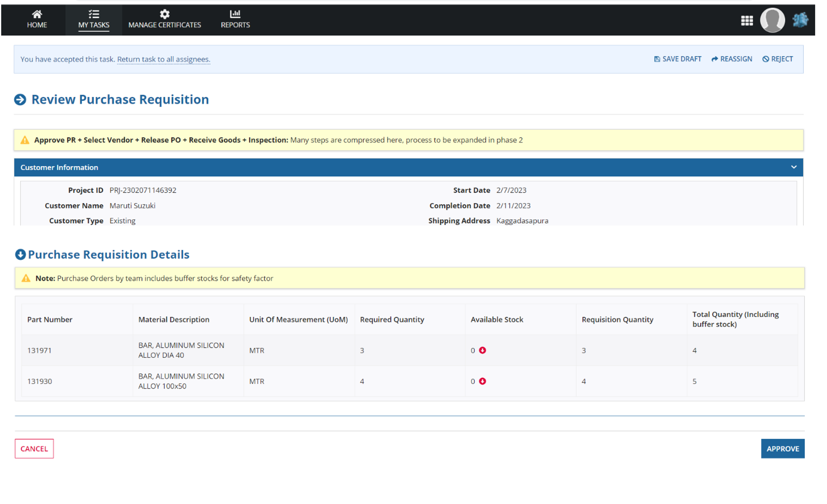Open the MANAGE CERTIFICATES menu item
Screen dimensions: 827x504
coord(165,20)
